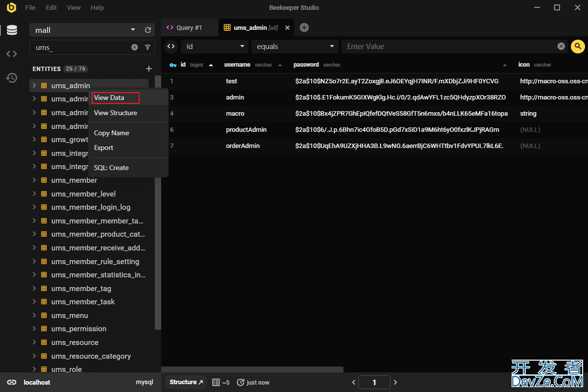588x392 pixels.
Task: Go to the next page arrow
Action: pyautogui.click(x=395, y=382)
